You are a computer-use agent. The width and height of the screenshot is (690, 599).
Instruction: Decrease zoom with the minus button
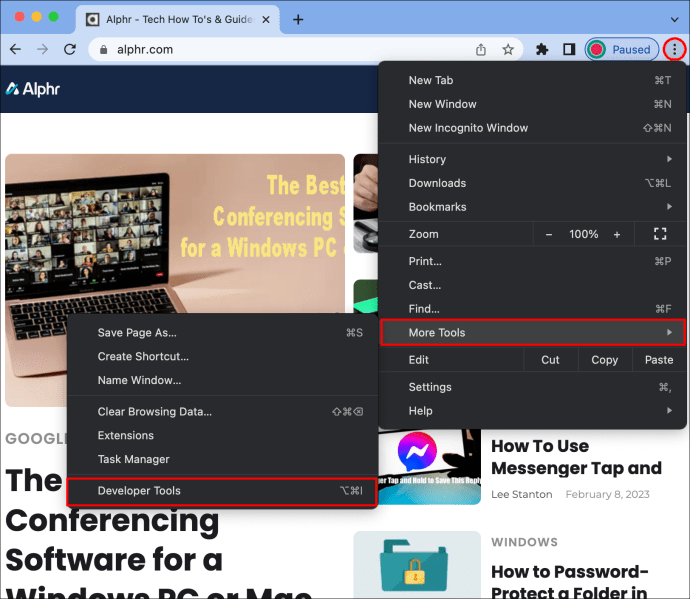click(549, 234)
